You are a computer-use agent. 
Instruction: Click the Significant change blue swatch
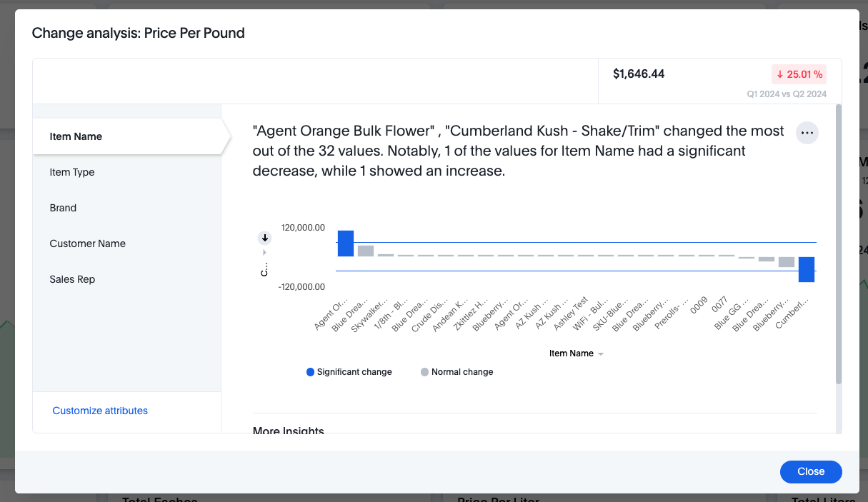coord(310,372)
